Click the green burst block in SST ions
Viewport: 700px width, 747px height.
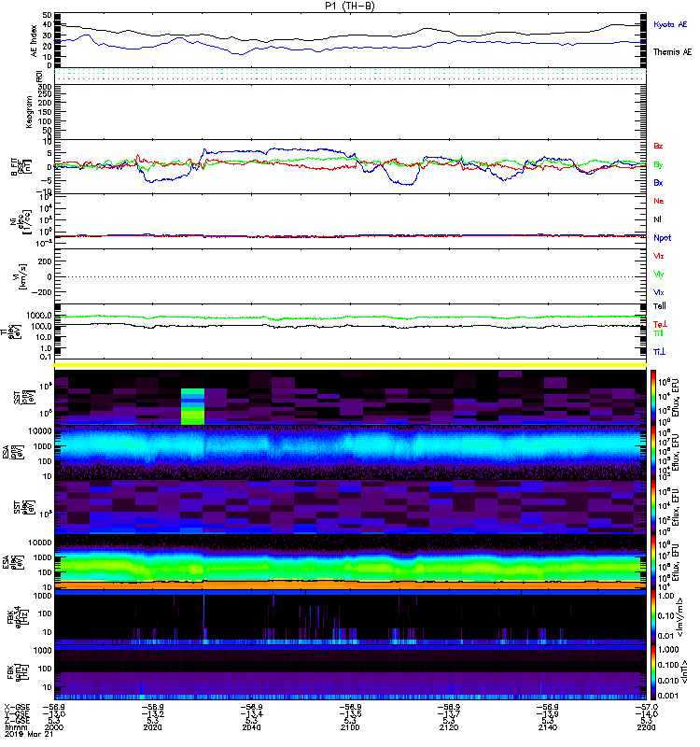(192, 406)
